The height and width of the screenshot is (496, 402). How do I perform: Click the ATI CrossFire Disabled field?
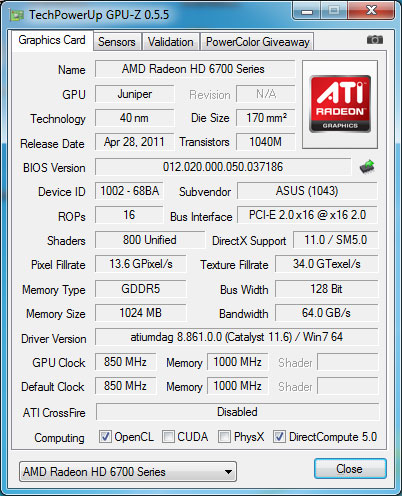[237, 412]
